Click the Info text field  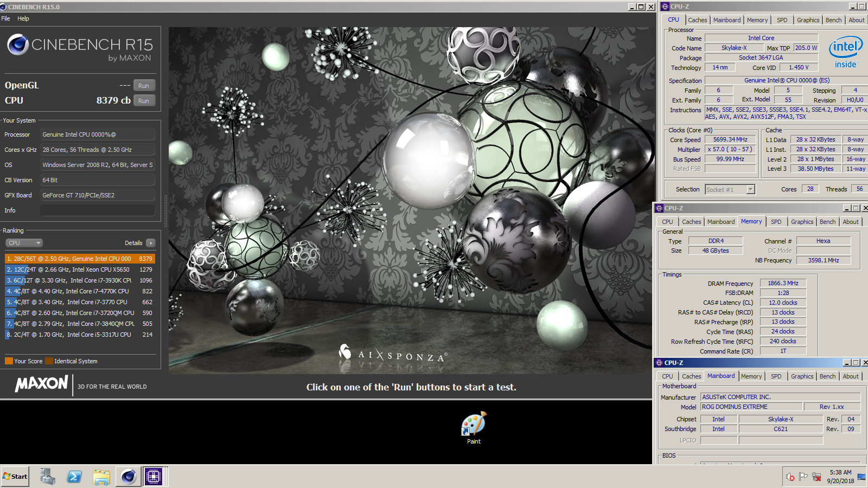[98, 210]
